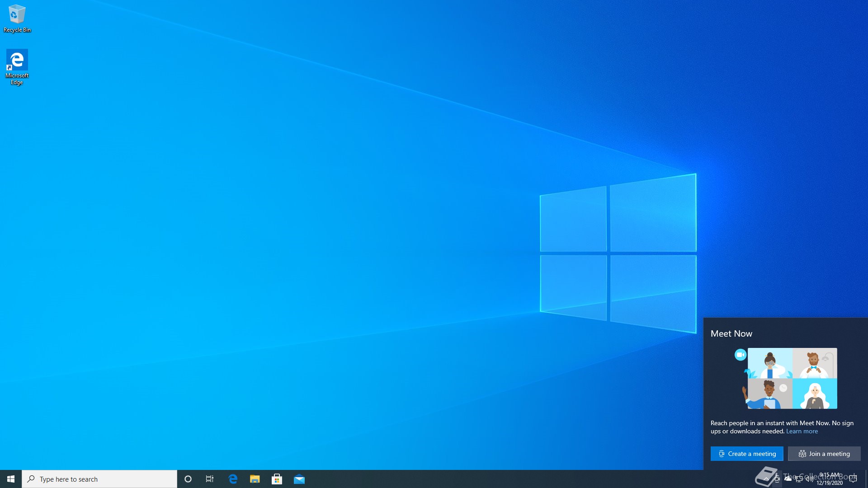Screen dimensions: 868x488
Task: Open Microsoft Store from the taskbar
Action: (277, 479)
